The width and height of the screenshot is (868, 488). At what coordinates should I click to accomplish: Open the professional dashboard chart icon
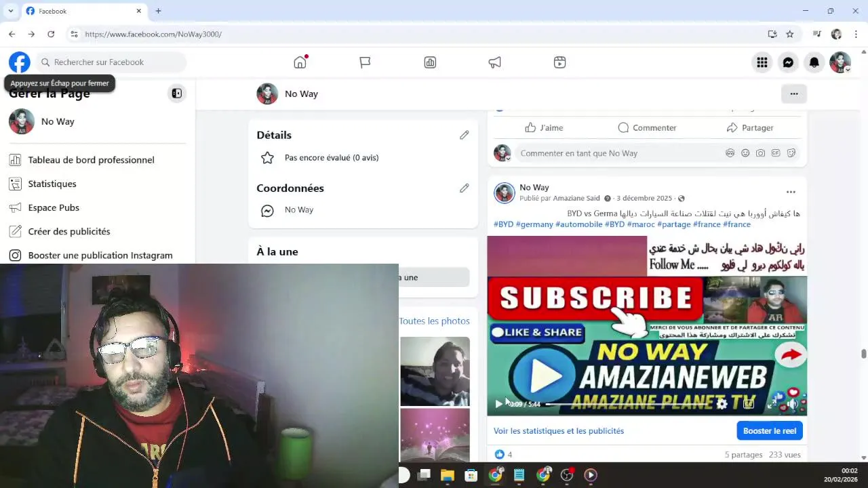(430, 62)
